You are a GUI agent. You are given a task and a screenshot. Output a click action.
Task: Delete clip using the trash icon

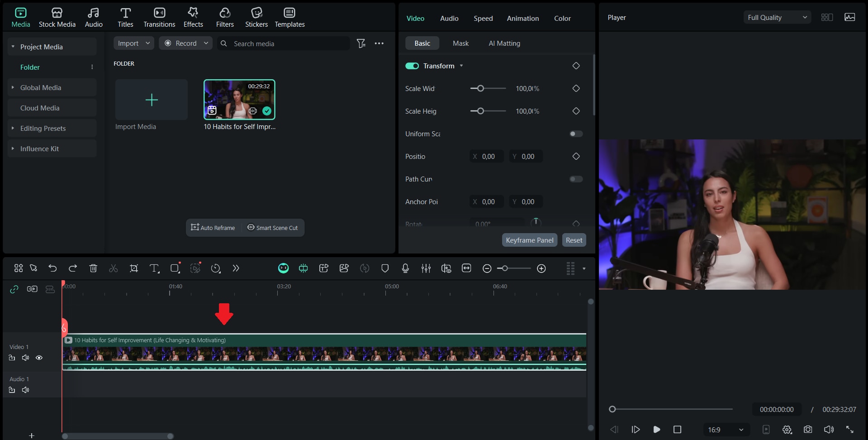[93, 268]
